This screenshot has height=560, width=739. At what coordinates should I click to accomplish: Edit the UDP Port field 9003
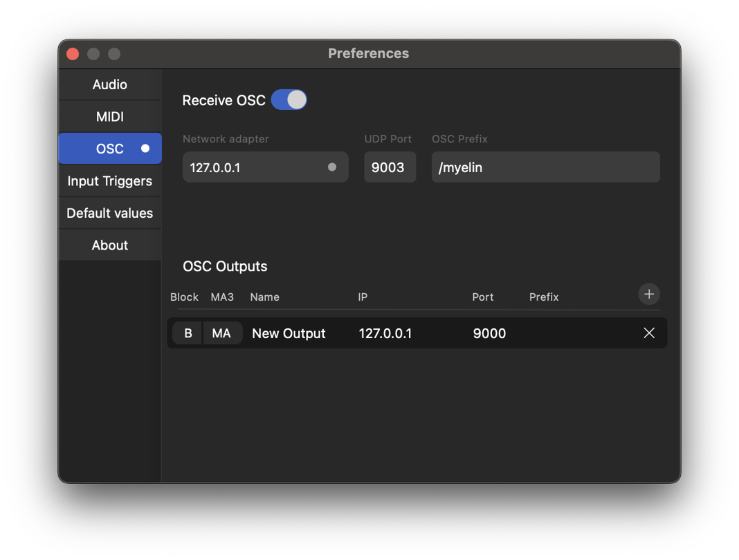(390, 167)
